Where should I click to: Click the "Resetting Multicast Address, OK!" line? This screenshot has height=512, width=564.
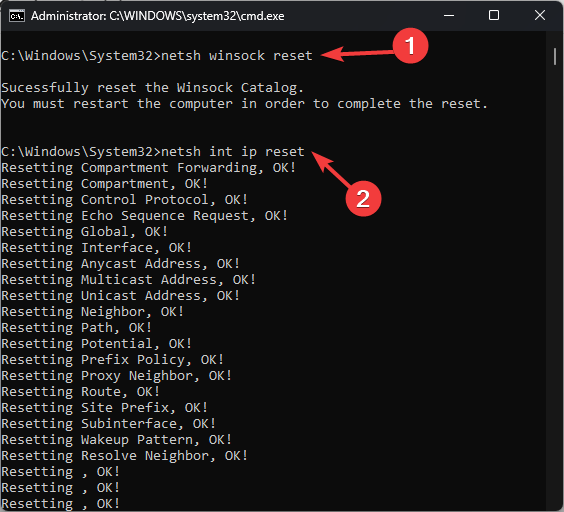pyautogui.click(x=129, y=280)
